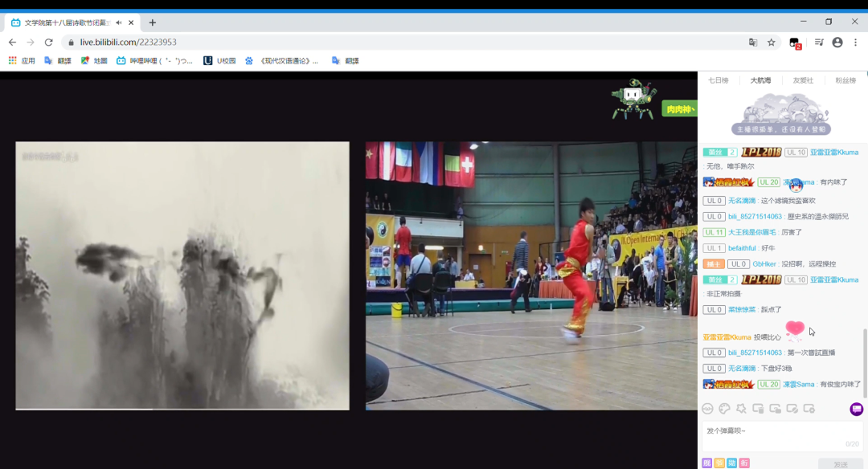
Task: Open the emoji picker in chat toolbar
Action: tap(707, 409)
